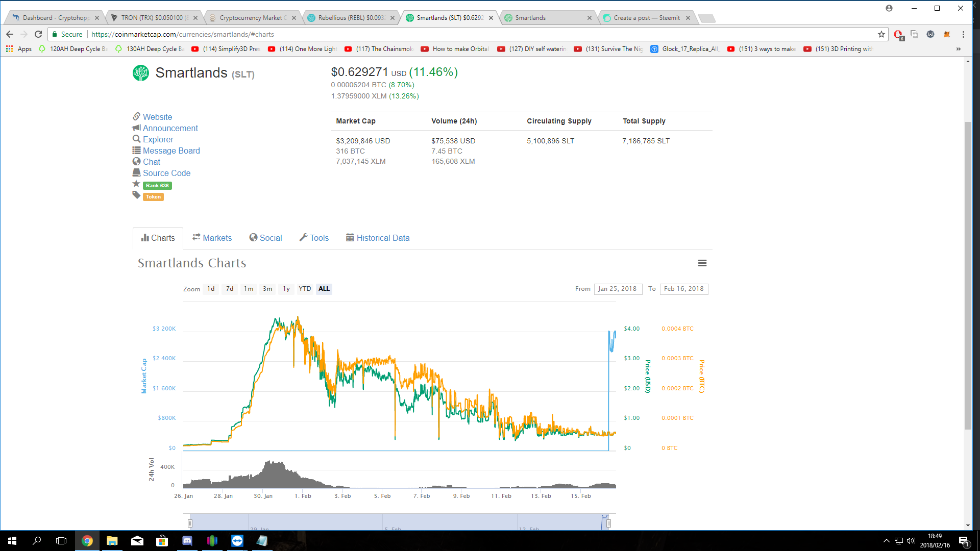Open the (114) One More Light bookmark
Screen dimensions: 980x551
click(303, 49)
